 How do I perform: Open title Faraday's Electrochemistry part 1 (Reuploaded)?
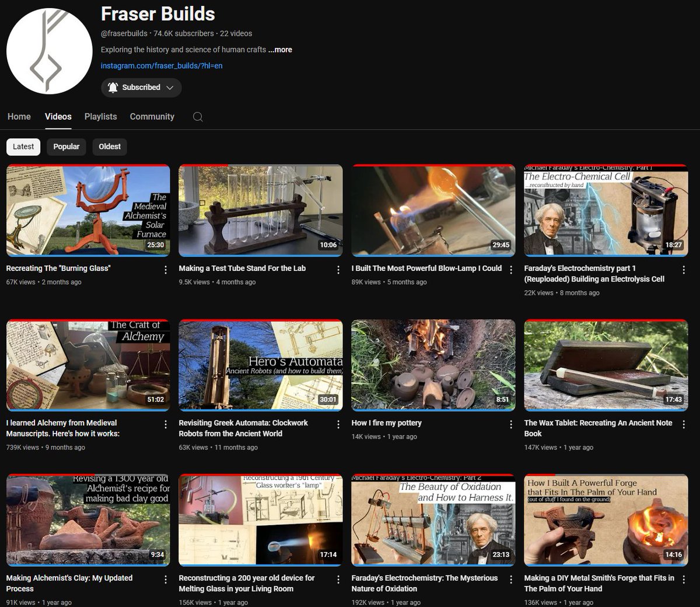[594, 274]
